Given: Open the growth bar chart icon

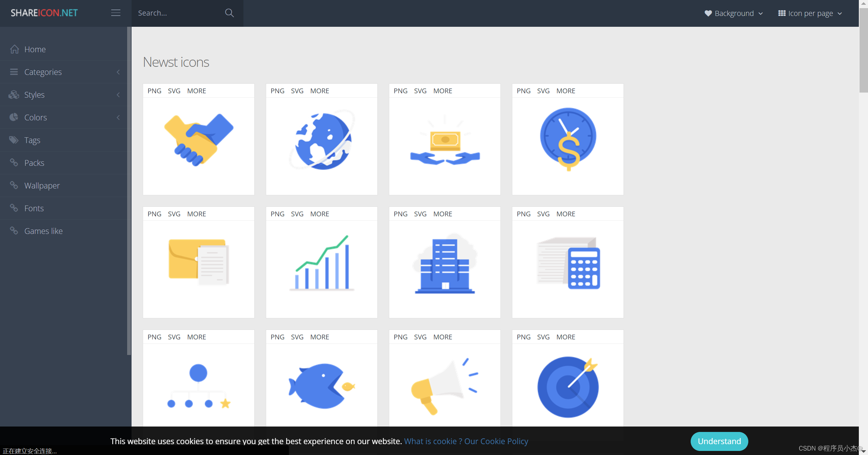Looking at the screenshot, I should coord(322,263).
